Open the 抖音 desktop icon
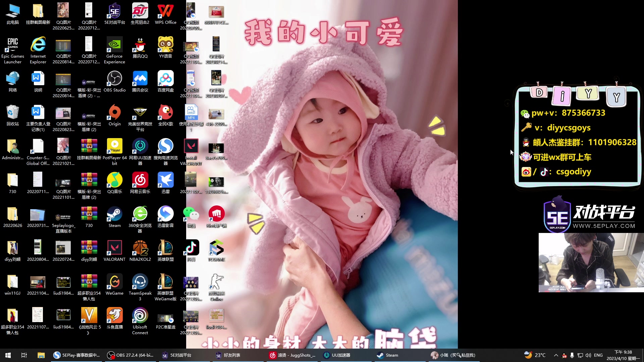644x362 pixels. 191,251
